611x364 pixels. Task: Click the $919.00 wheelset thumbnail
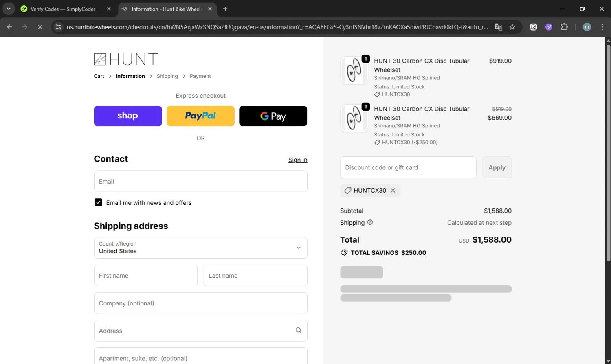pyautogui.click(x=354, y=70)
